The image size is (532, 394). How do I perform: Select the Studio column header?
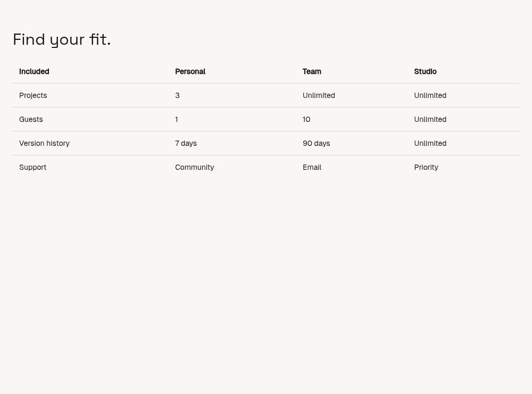coord(425,71)
